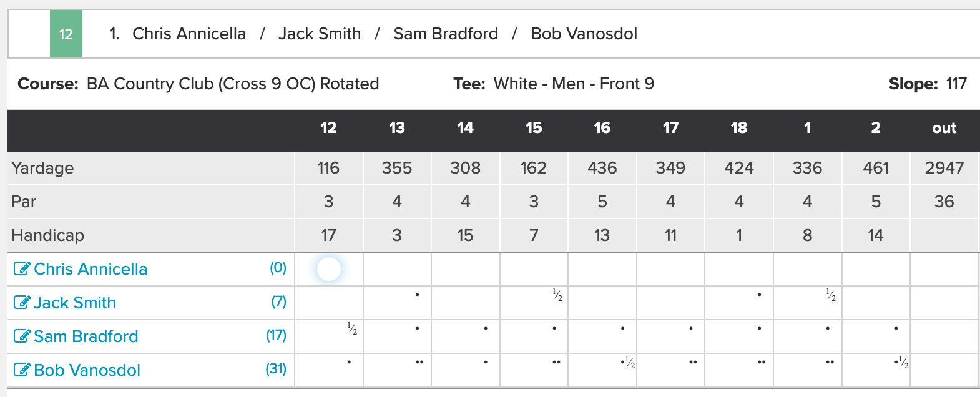Screen dimensions: 980x397
Task: Click the edit icon beside Bob Vanosdol
Action: [x=22, y=370]
